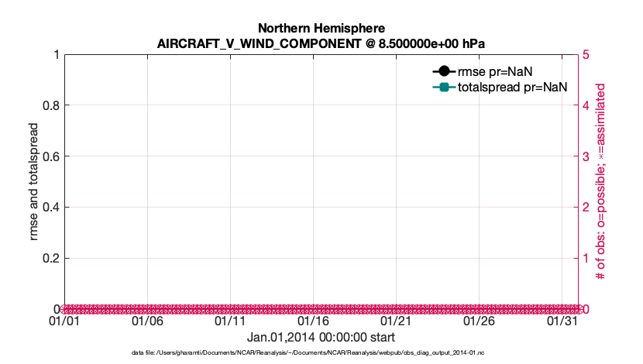Choose the 01/21 date tick label
This screenshot has height=364, width=643.
[x=396, y=322]
